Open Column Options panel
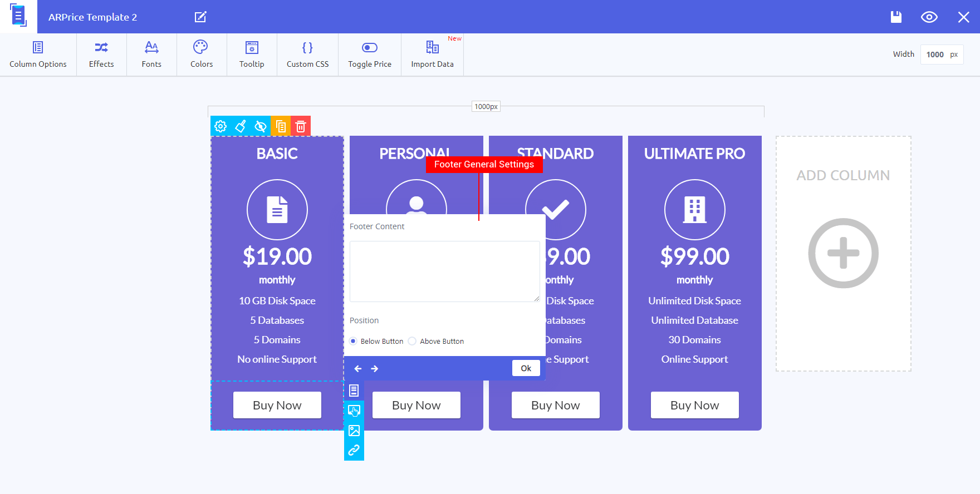 coord(38,55)
